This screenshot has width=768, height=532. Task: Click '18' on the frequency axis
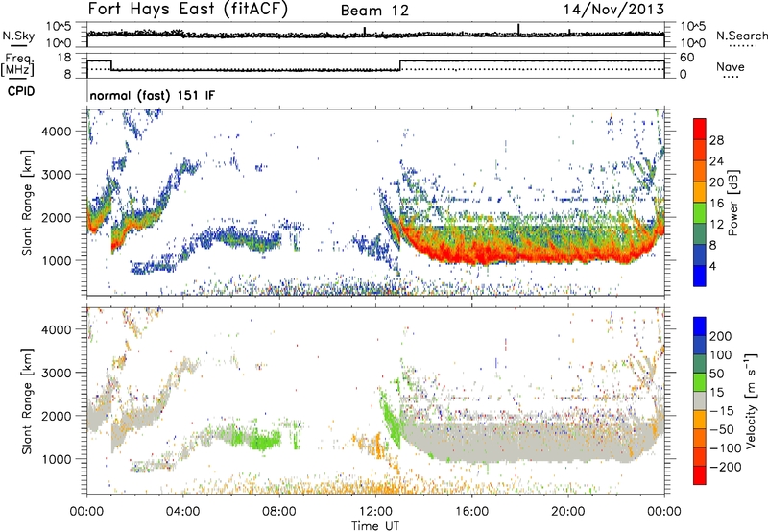pyautogui.click(x=64, y=58)
